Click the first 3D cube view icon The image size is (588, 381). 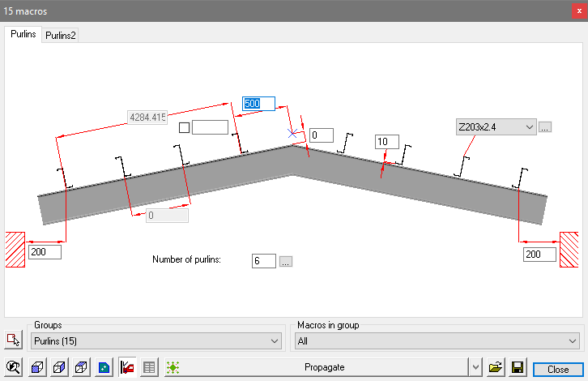coord(37,368)
